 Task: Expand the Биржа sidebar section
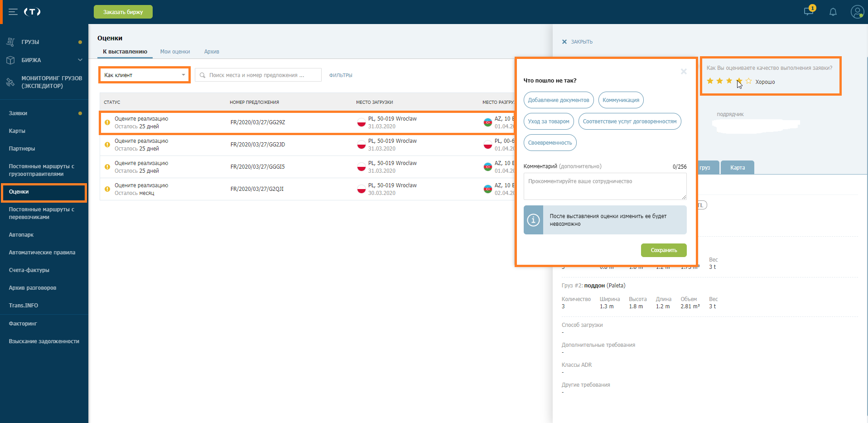(80, 60)
